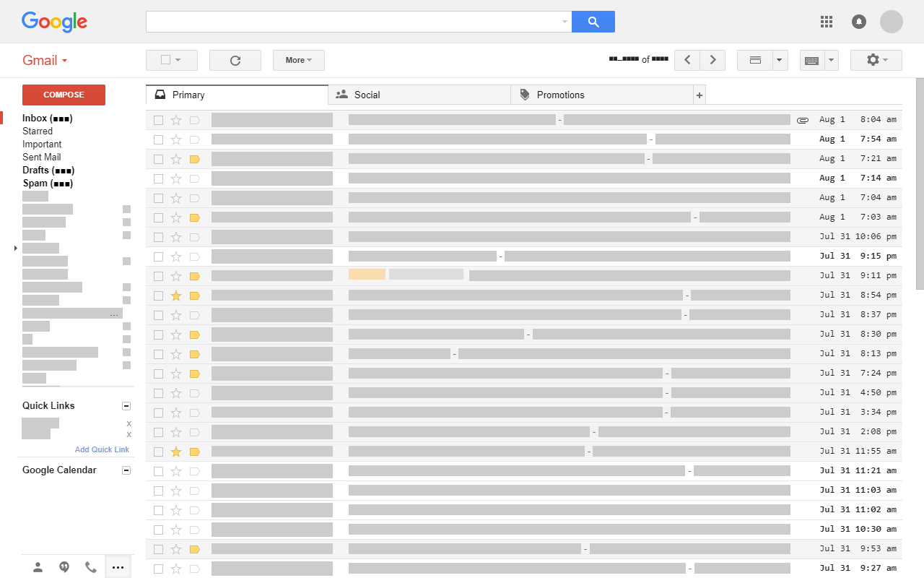Click the contacts icon at the bottom left
Viewport: 924px width, 578px height.
(38, 567)
